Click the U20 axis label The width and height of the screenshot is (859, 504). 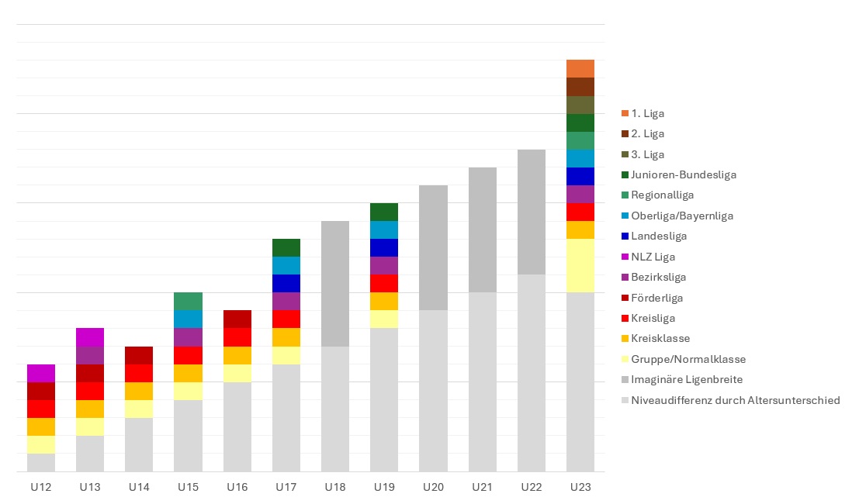(x=433, y=487)
